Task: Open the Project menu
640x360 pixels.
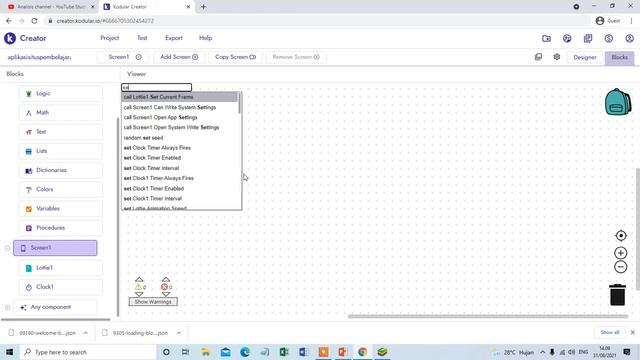Action: point(109,38)
